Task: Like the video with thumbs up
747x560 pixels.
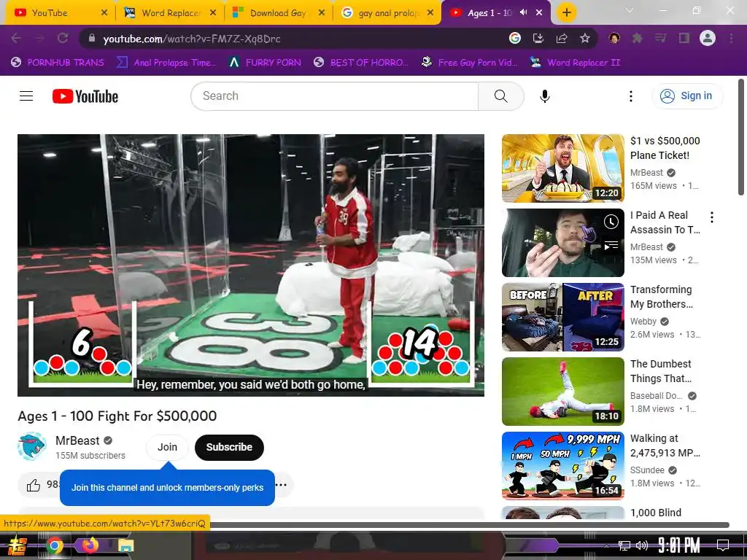Action: (x=34, y=485)
